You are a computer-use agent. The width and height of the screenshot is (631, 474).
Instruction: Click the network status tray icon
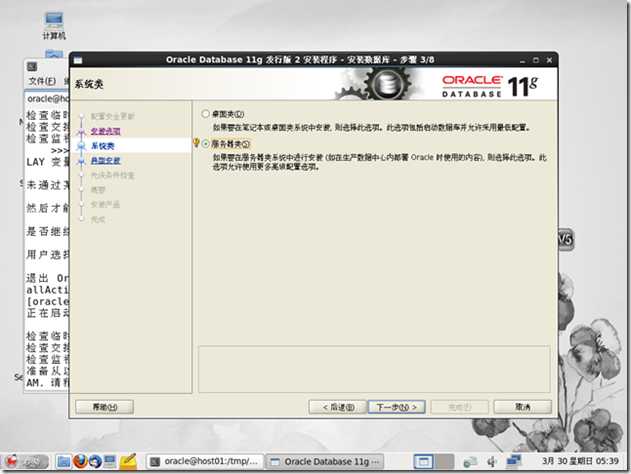tap(470, 462)
